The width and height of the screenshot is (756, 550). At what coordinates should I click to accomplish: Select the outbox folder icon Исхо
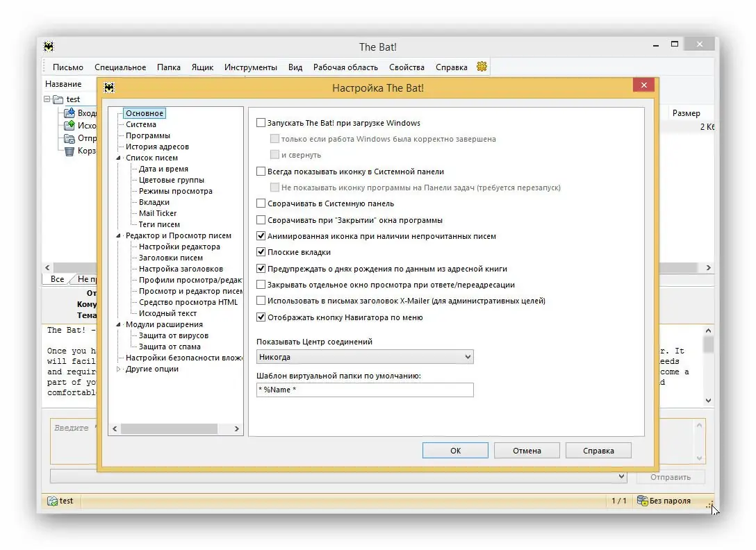click(69, 125)
